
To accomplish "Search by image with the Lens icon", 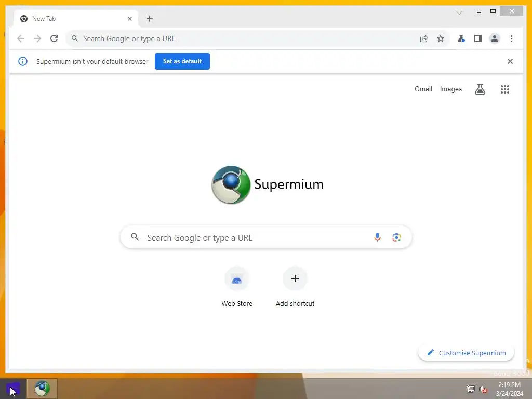I will point(396,237).
